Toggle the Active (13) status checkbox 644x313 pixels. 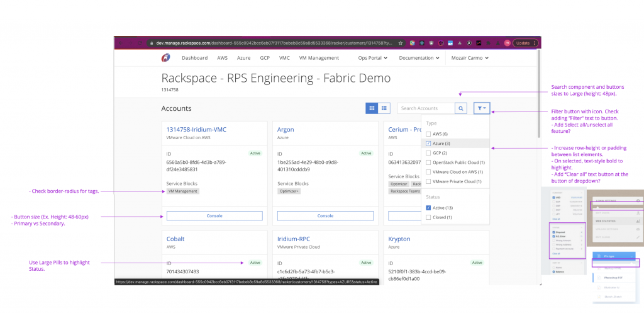tap(429, 208)
